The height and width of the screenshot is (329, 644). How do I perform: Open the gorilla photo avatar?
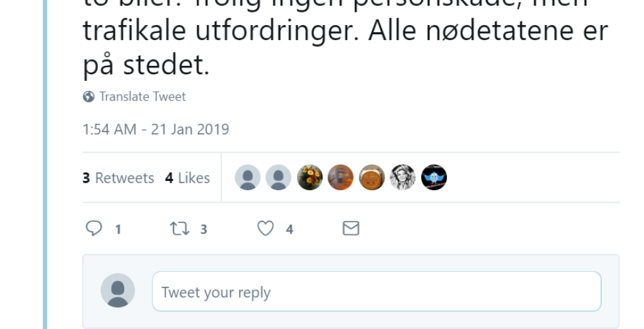(x=340, y=178)
